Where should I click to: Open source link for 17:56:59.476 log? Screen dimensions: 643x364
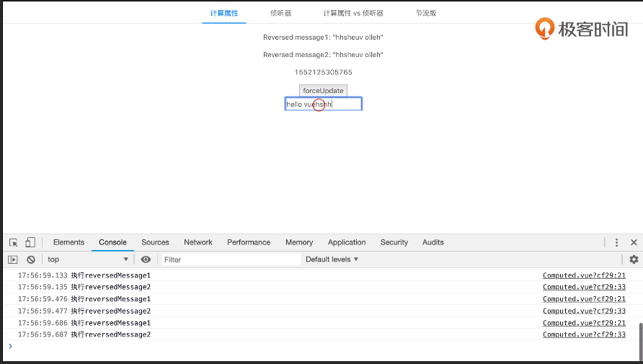(584, 299)
